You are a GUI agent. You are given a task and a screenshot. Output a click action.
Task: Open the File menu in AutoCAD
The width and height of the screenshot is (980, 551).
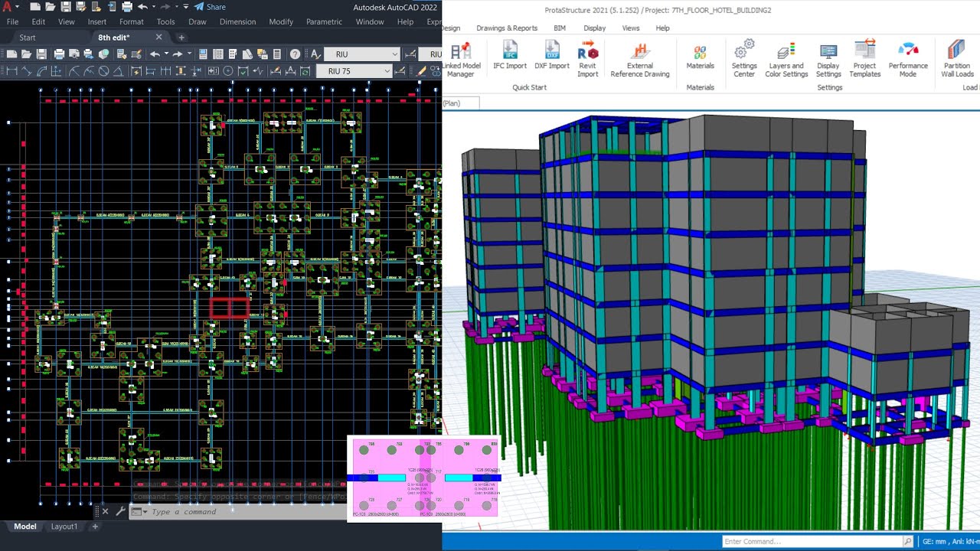point(12,21)
